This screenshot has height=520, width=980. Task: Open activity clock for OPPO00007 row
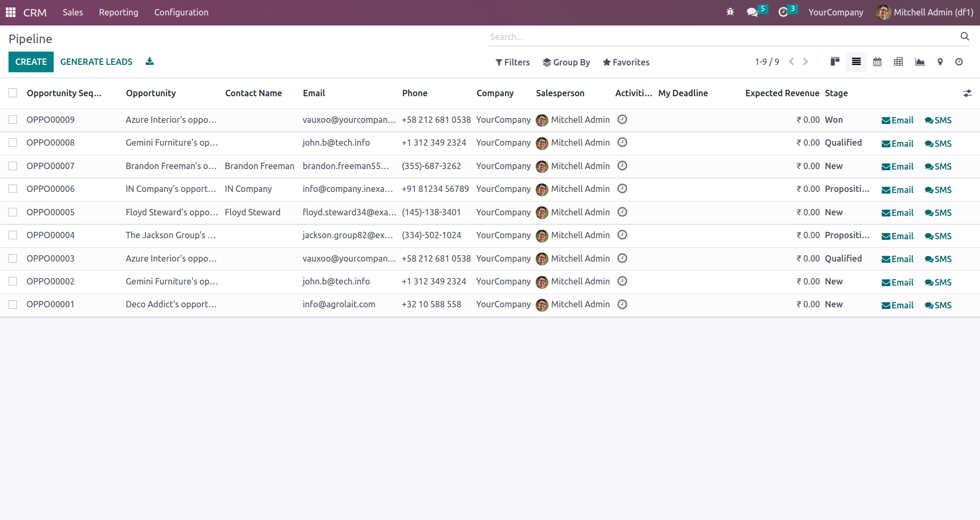tap(622, 166)
